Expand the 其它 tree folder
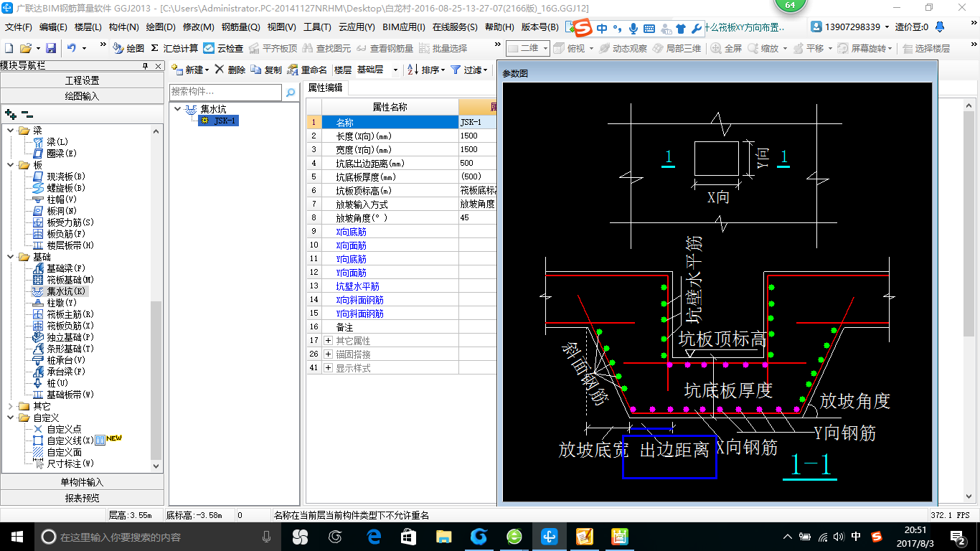980x551 pixels. click(x=11, y=406)
